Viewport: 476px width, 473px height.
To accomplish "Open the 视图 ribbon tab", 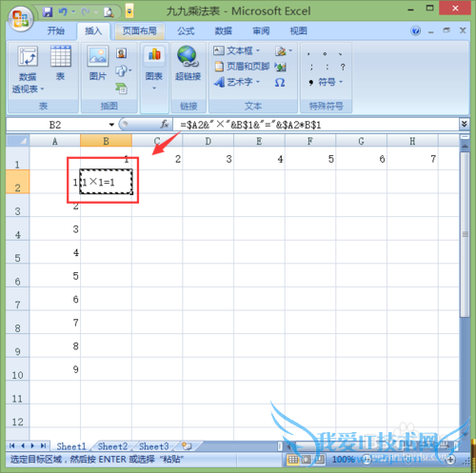I will click(299, 30).
